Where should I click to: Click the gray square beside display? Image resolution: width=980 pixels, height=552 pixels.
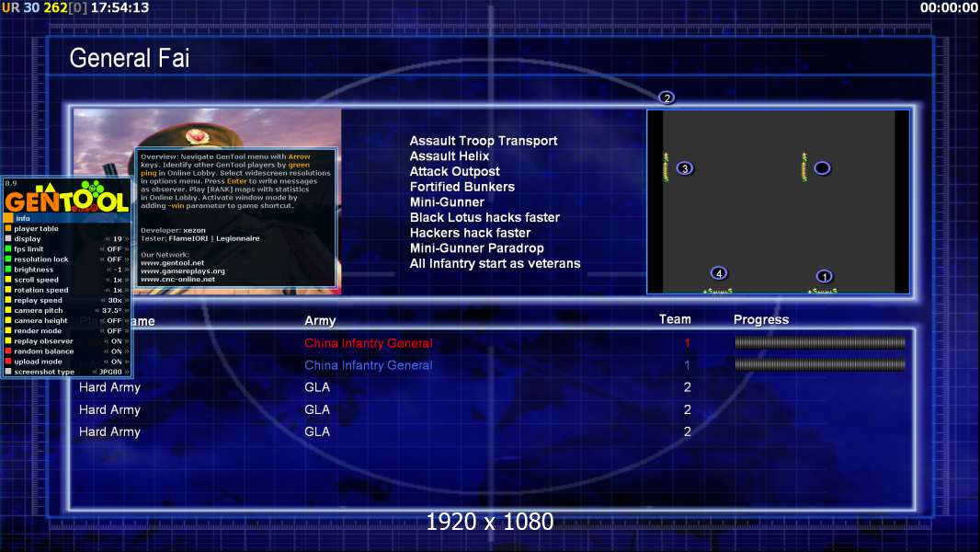8,239
